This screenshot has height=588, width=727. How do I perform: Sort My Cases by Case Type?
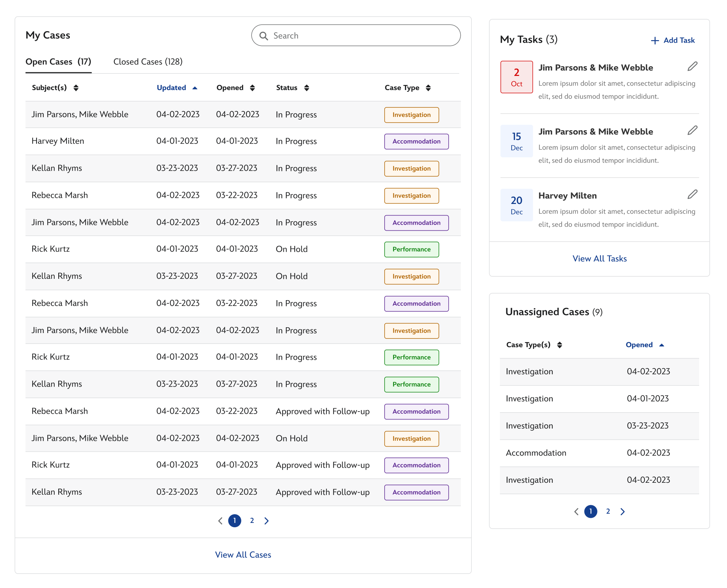tap(428, 88)
